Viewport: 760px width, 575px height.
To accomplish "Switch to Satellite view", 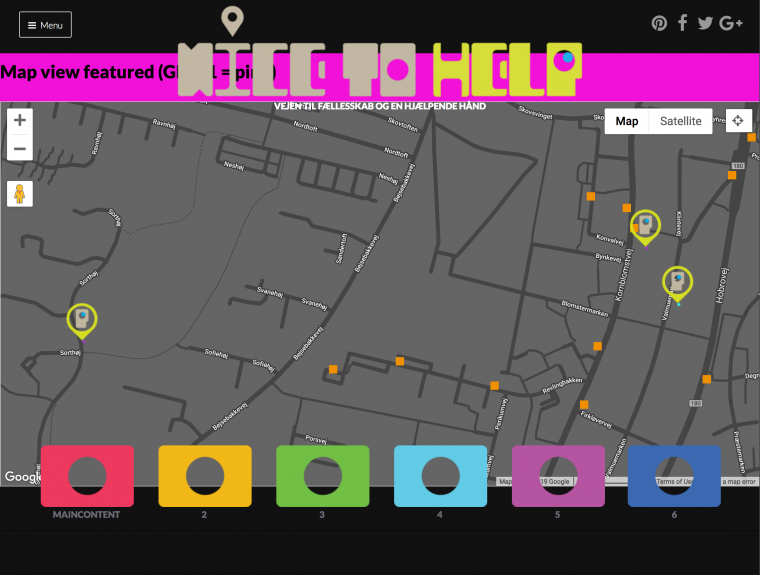I will click(x=681, y=121).
